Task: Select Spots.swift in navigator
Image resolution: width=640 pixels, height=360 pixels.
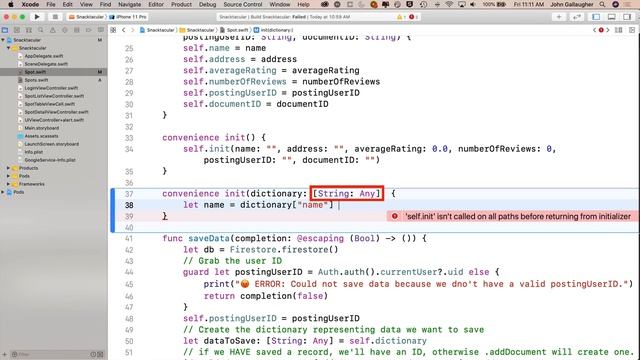Action: coord(36,80)
